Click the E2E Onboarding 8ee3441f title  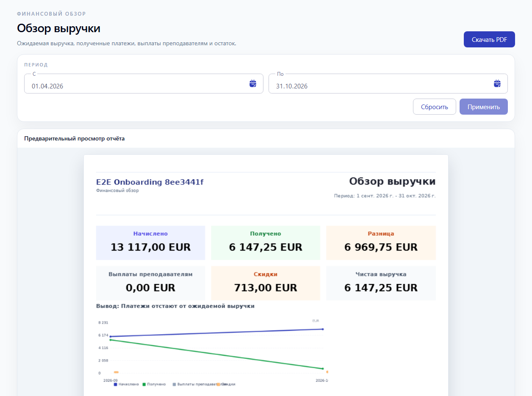pos(150,182)
